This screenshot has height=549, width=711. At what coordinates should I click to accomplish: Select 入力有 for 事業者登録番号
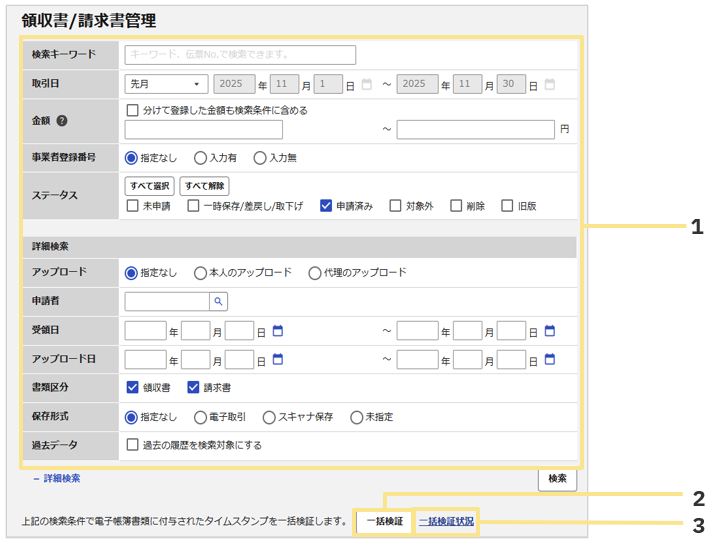(x=200, y=158)
